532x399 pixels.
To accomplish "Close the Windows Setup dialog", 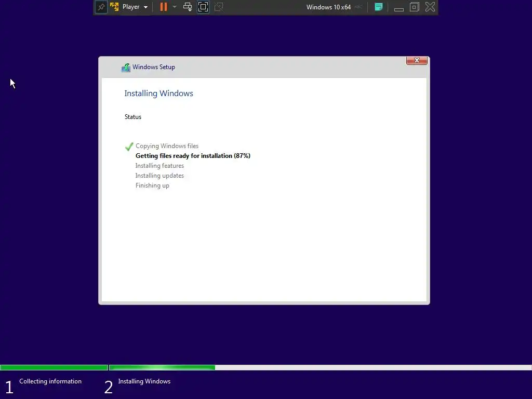I will pos(417,60).
